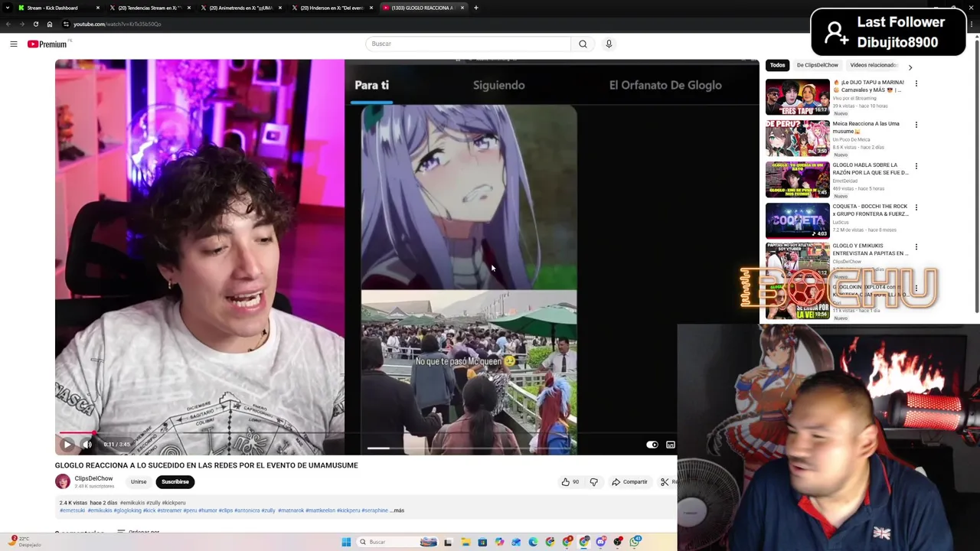
Task: Play the video with the play button
Action: [x=67, y=444]
